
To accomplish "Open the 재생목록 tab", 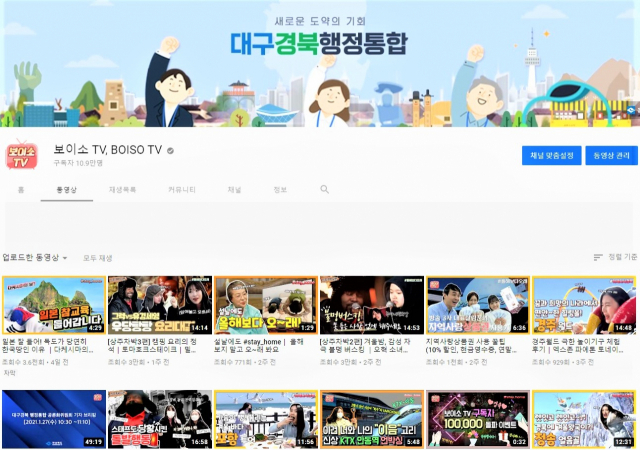I will pos(122,189).
